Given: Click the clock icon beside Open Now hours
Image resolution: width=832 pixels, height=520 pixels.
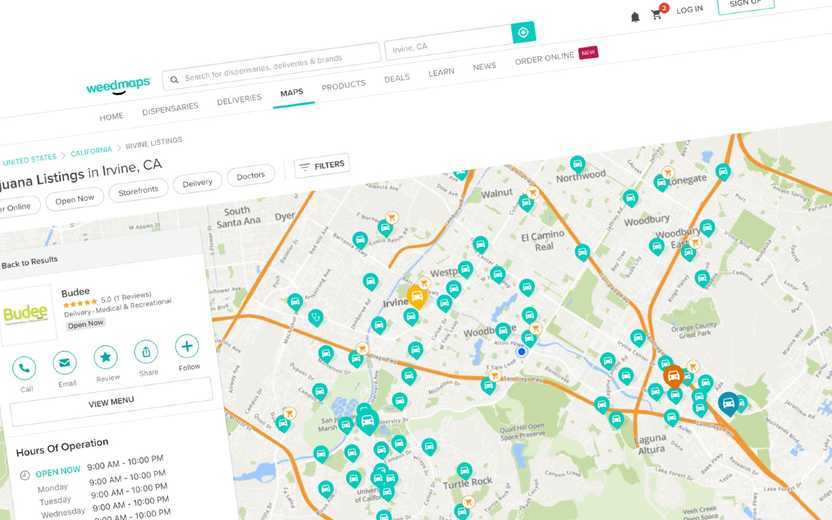Looking at the screenshot, I should coord(24,475).
